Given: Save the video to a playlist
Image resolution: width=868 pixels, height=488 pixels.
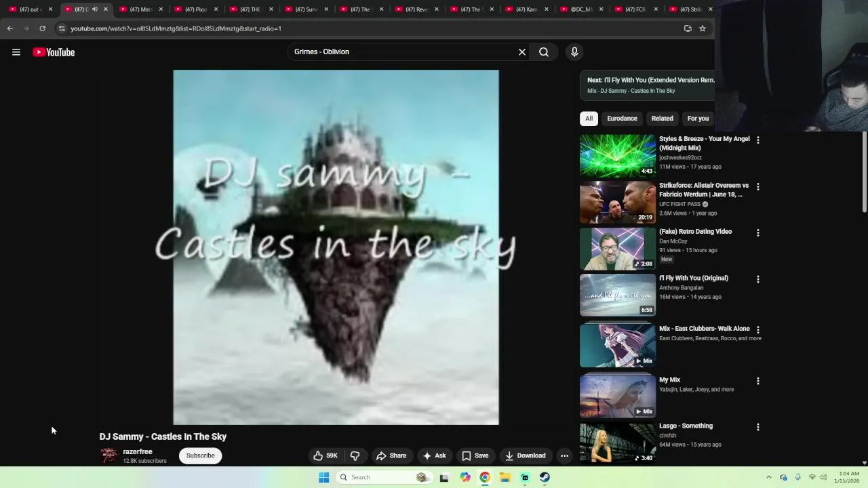Looking at the screenshot, I should coord(475,455).
